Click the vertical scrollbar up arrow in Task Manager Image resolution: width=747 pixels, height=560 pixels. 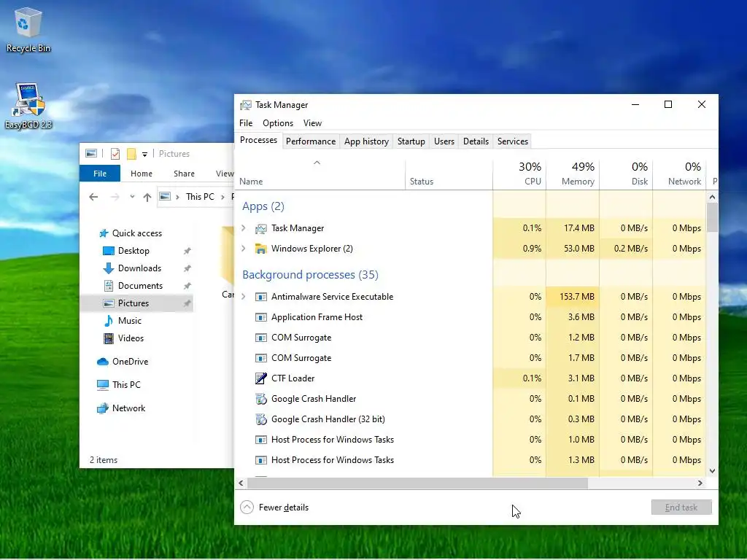[x=712, y=197]
